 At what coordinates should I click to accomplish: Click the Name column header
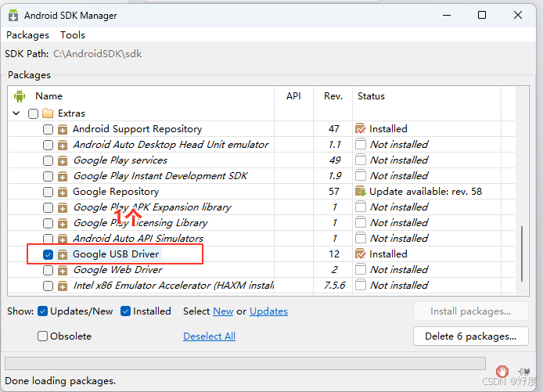click(49, 96)
